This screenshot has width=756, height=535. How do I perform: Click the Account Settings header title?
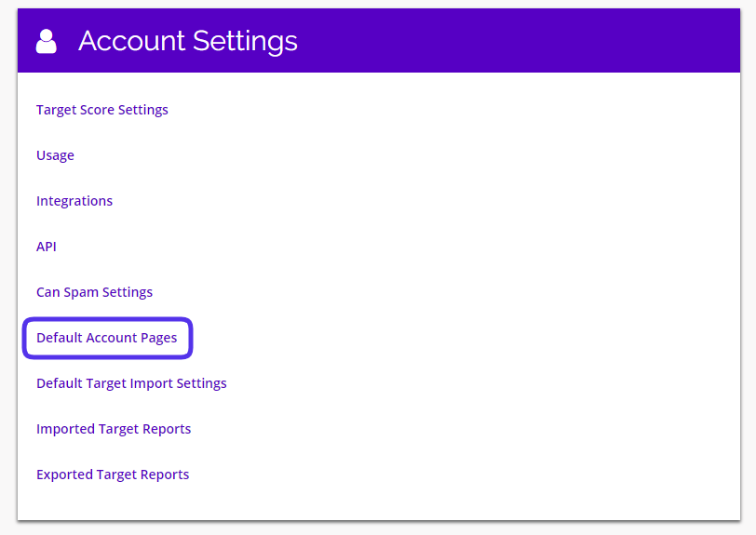click(x=188, y=41)
